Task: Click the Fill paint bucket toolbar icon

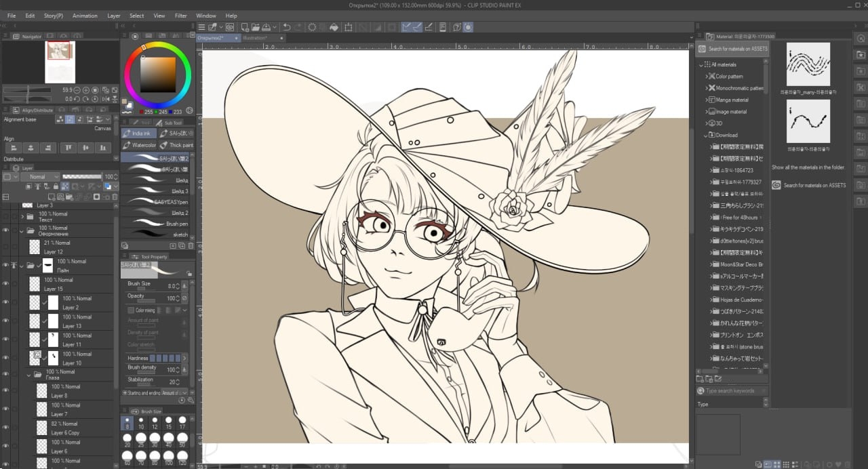Action: coord(333,27)
